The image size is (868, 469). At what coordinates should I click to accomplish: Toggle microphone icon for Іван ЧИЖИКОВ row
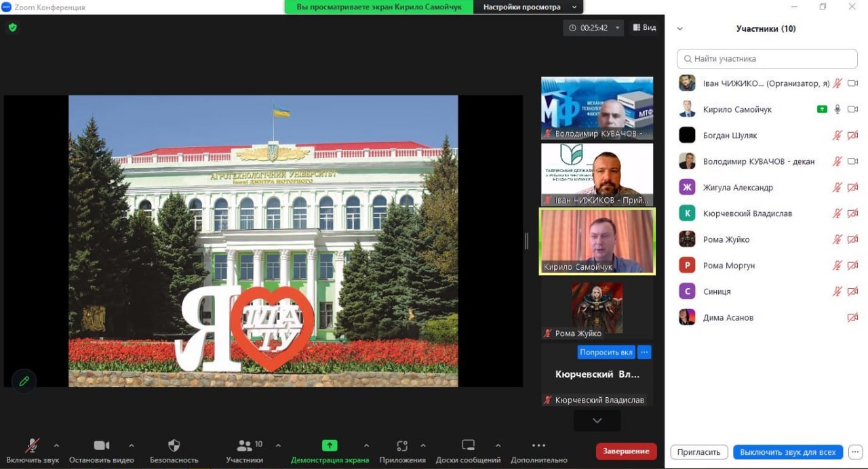[837, 83]
